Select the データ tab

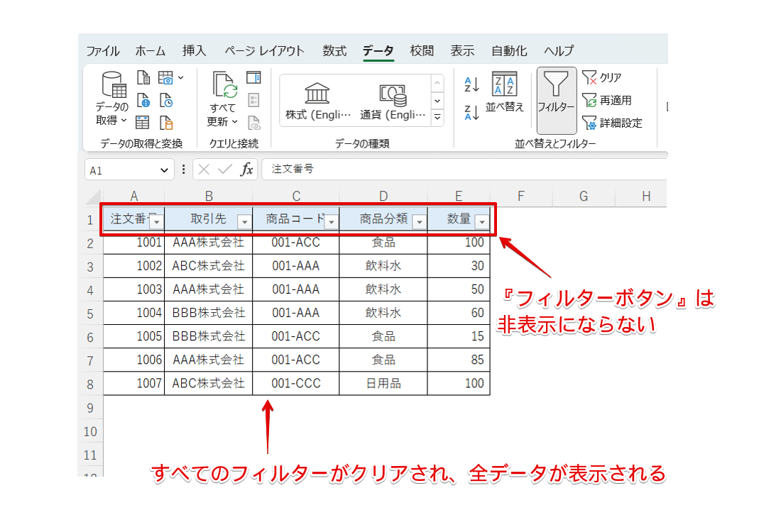[x=378, y=51]
